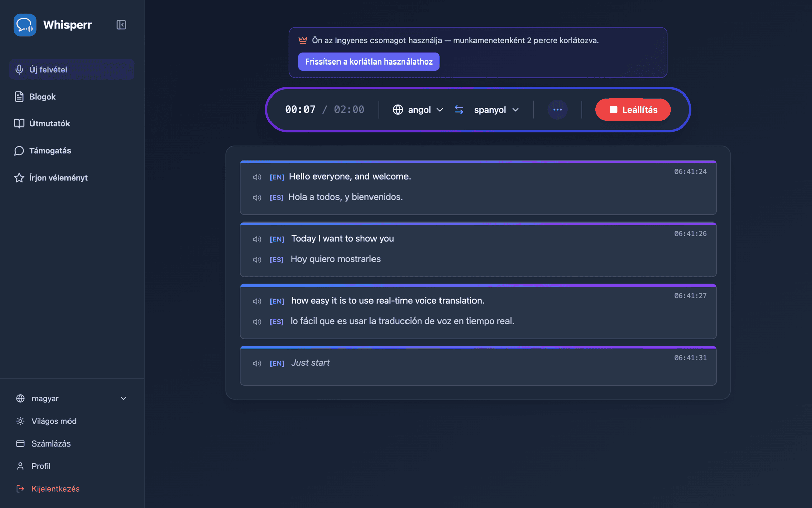This screenshot has height=508, width=812.
Task: Play audio for "Hello everyone, and welcome."
Action: click(x=257, y=177)
